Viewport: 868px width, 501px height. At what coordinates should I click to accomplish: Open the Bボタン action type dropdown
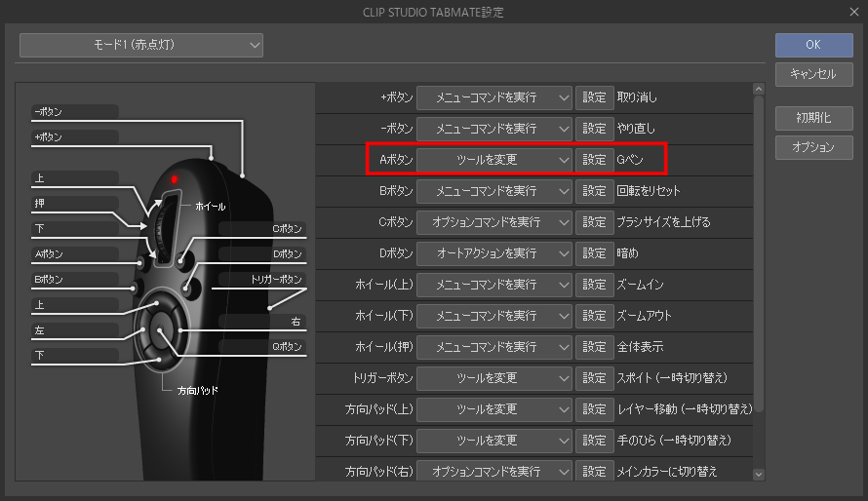click(x=494, y=191)
